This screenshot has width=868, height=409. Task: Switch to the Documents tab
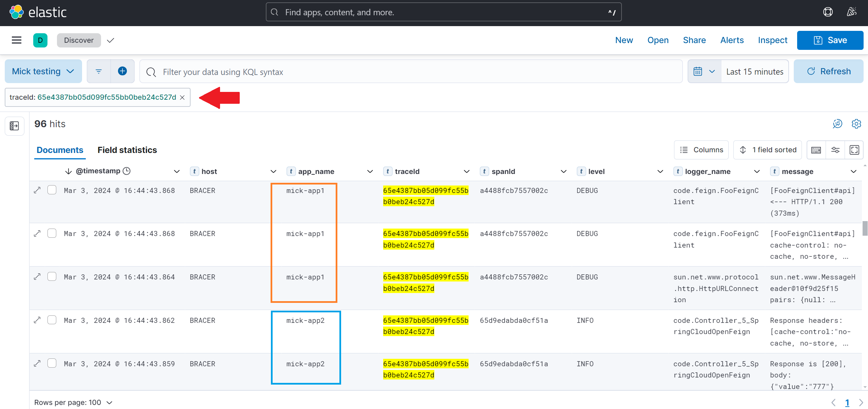(x=60, y=150)
